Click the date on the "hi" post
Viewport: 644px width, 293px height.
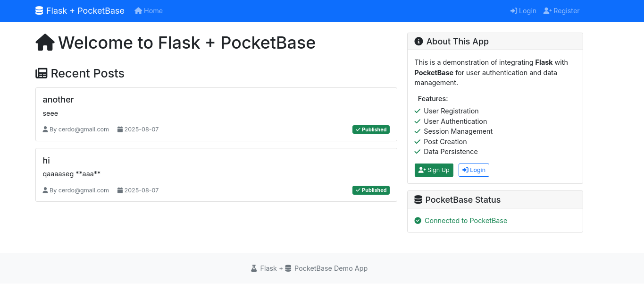[x=142, y=190]
